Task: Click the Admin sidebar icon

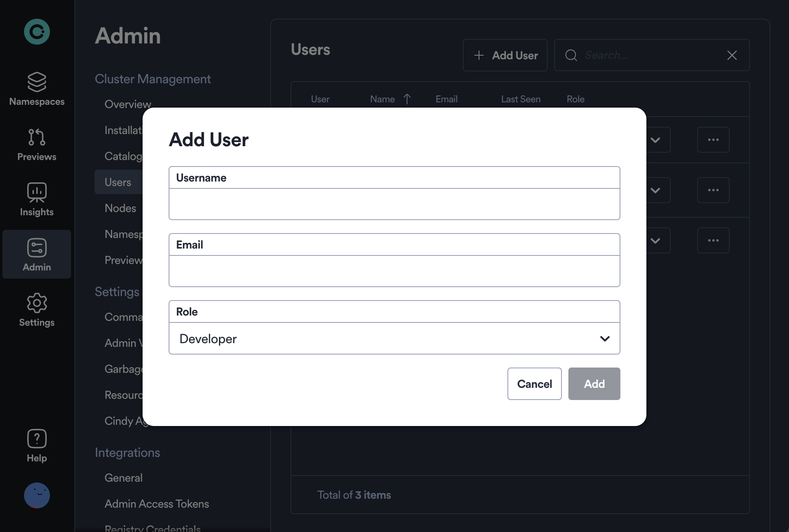Action: click(37, 254)
